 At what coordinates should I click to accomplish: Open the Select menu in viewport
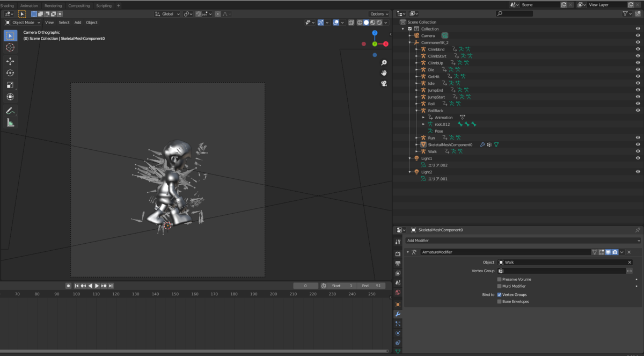pyautogui.click(x=64, y=23)
